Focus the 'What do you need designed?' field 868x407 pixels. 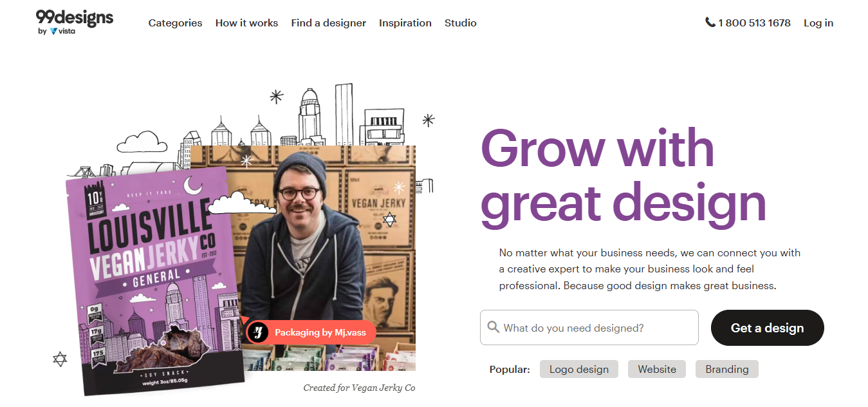tap(598, 328)
